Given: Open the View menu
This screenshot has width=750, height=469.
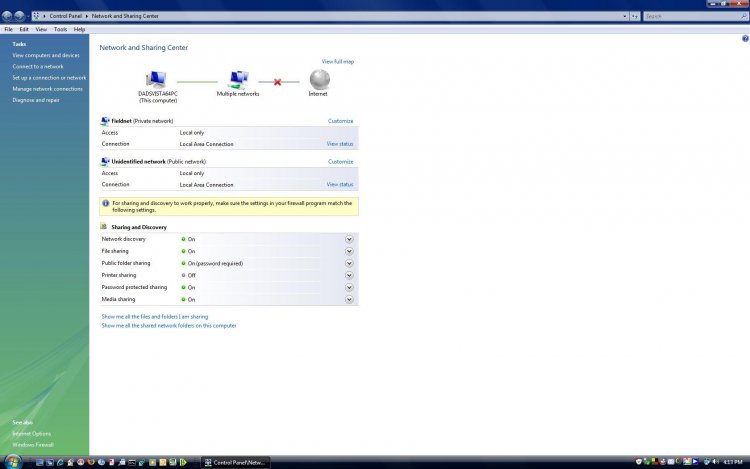Looking at the screenshot, I should point(41,29).
